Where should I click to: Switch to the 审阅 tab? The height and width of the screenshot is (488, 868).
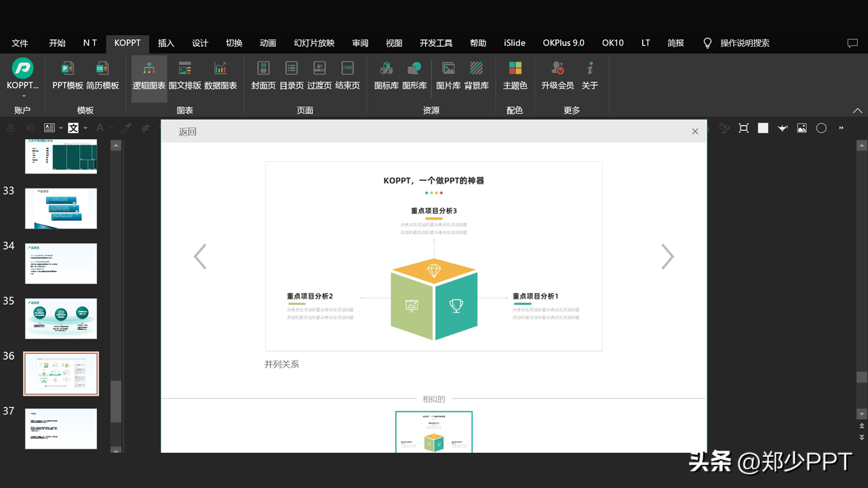(x=360, y=43)
